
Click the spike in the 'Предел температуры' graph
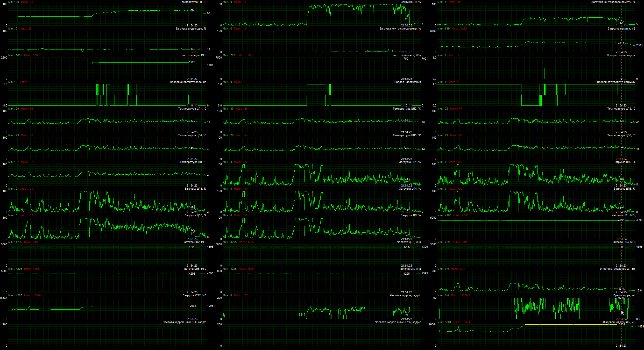544,68
